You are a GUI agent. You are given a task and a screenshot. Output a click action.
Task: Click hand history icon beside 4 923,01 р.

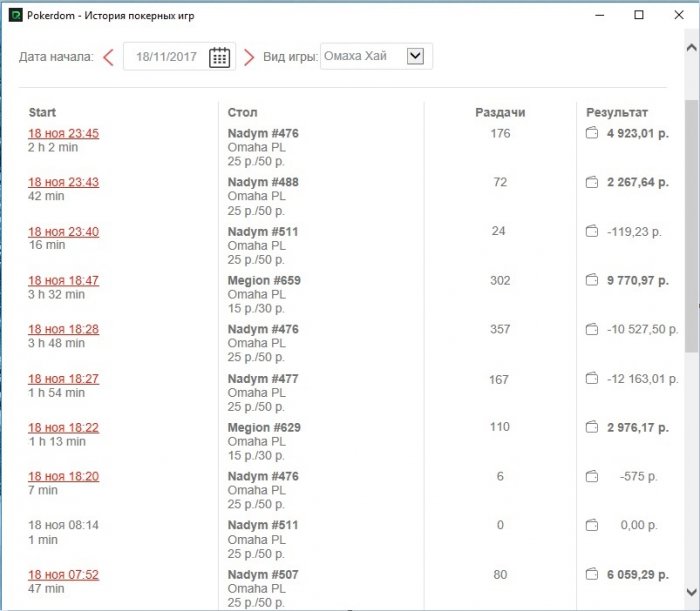pyautogui.click(x=591, y=134)
